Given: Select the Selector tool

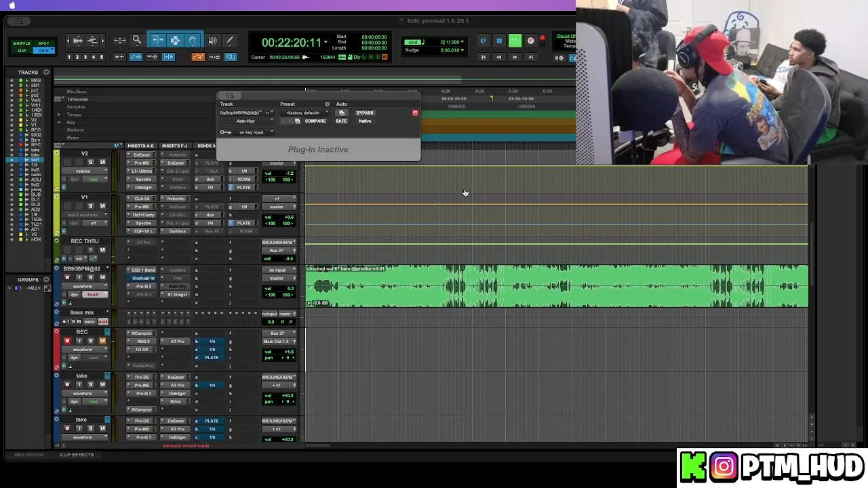Looking at the screenshot, I should click(175, 41).
